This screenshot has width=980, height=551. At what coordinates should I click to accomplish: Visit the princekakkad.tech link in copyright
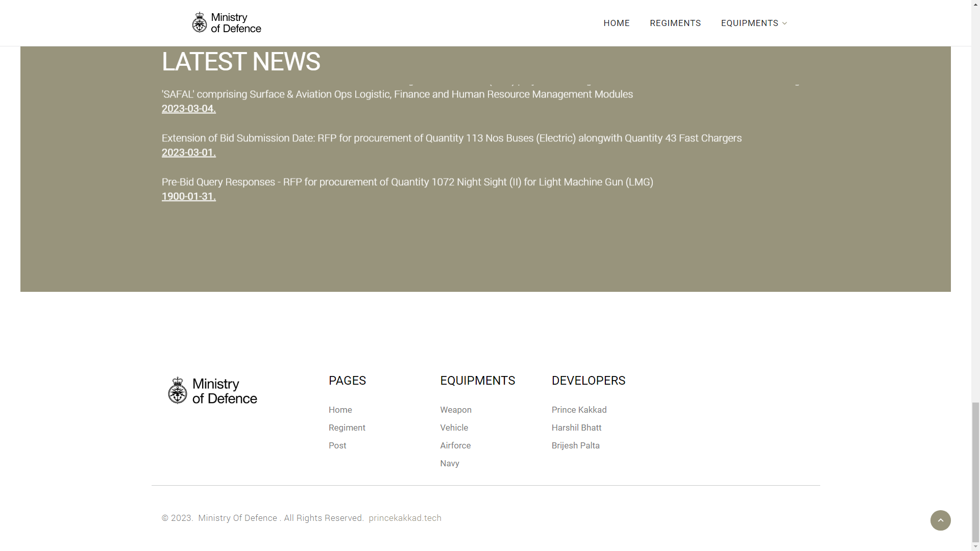pos(405,518)
